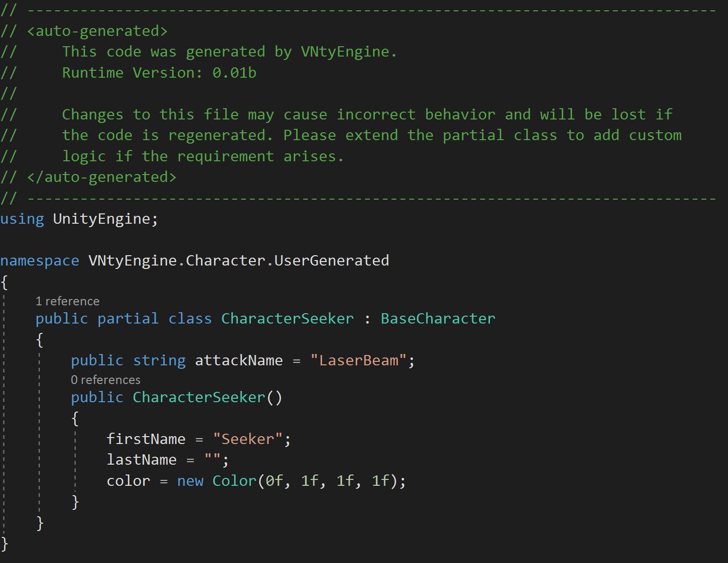The height and width of the screenshot is (563, 728).
Task: Click the namespace keyword
Action: point(39,261)
